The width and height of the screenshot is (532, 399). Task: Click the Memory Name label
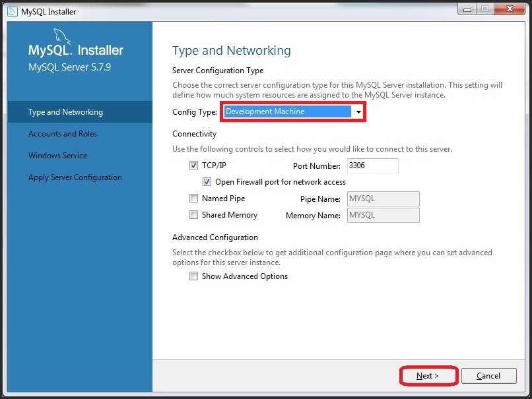pyautogui.click(x=313, y=215)
